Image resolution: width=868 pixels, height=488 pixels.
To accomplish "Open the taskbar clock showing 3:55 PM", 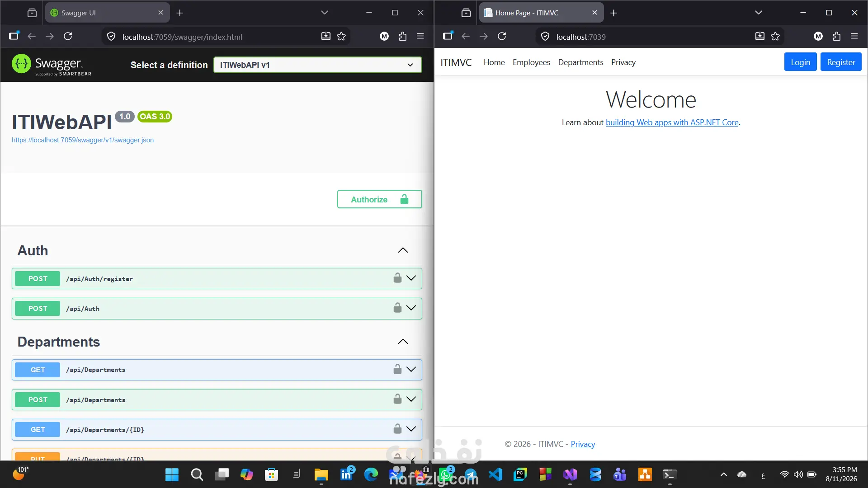I will coord(841,474).
